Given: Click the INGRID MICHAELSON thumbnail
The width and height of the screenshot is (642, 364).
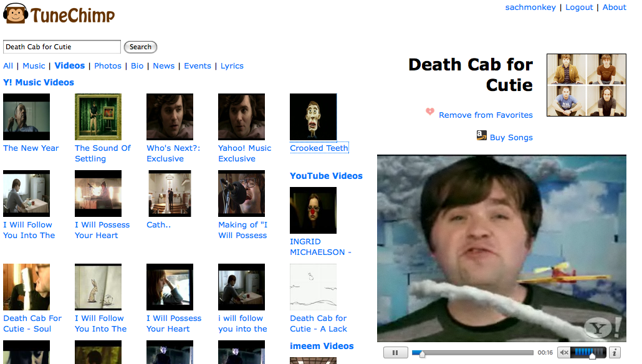Looking at the screenshot, I should point(314,211).
